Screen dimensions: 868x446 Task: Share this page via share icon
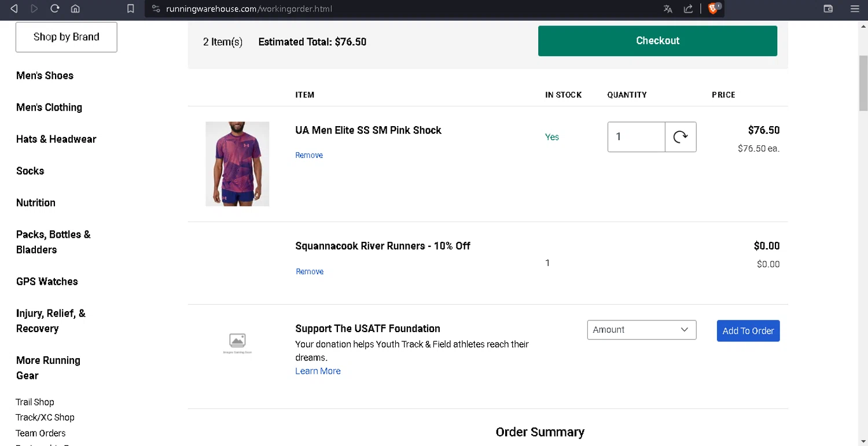click(688, 9)
